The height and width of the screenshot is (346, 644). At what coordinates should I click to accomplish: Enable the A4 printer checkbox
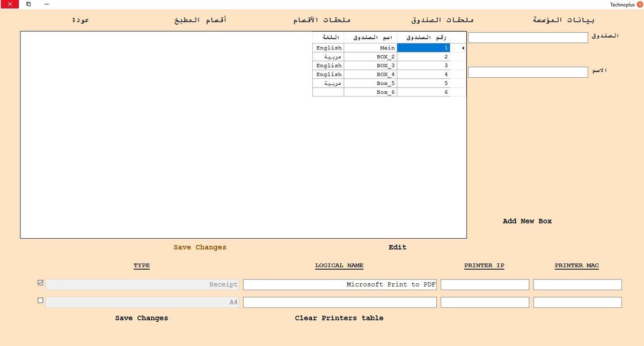tap(40, 300)
